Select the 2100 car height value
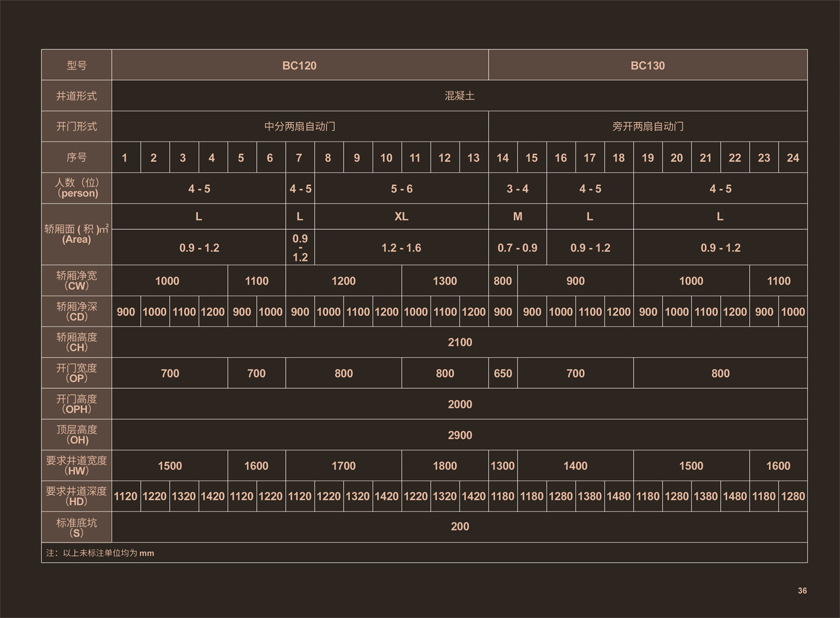Image resolution: width=840 pixels, height=618 pixels. click(459, 343)
